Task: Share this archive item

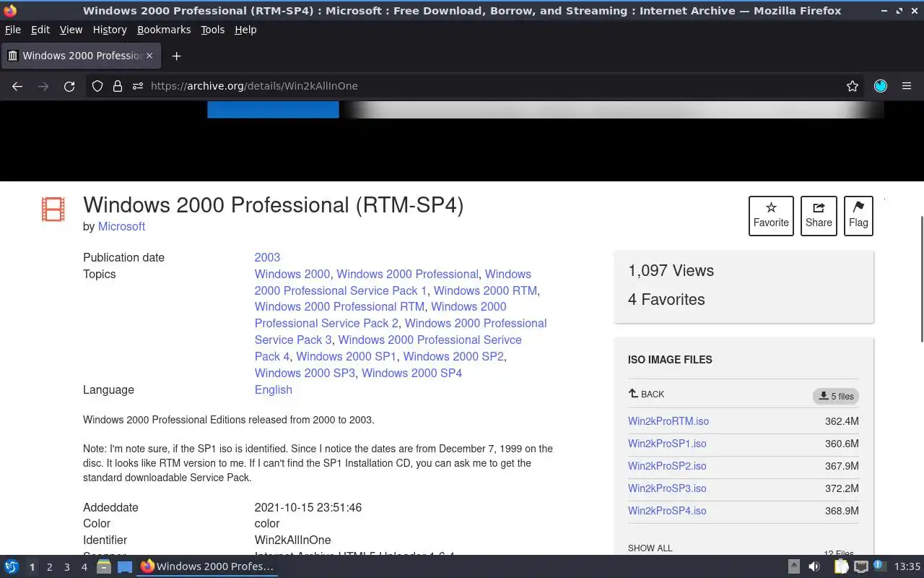Action: click(819, 215)
